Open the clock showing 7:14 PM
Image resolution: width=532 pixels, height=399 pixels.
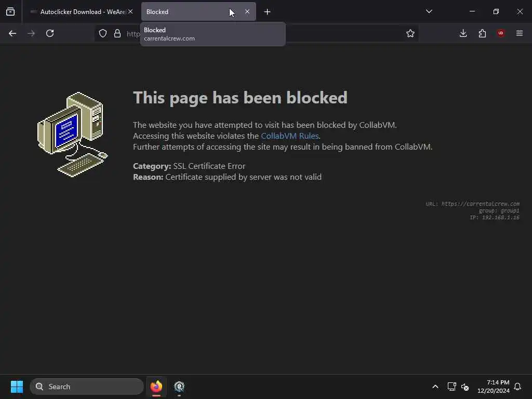[494, 387]
